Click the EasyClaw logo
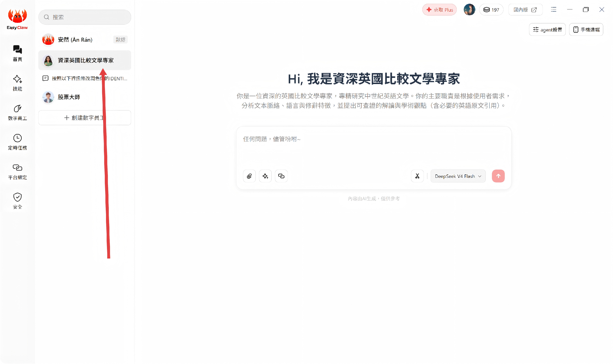The width and height of the screenshot is (613, 364). tap(17, 19)
